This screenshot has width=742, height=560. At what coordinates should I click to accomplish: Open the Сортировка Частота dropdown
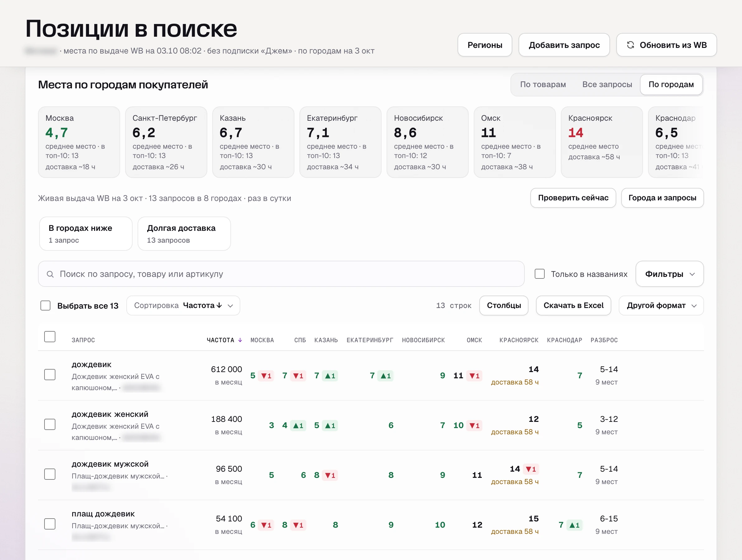(x=183, y=306)
